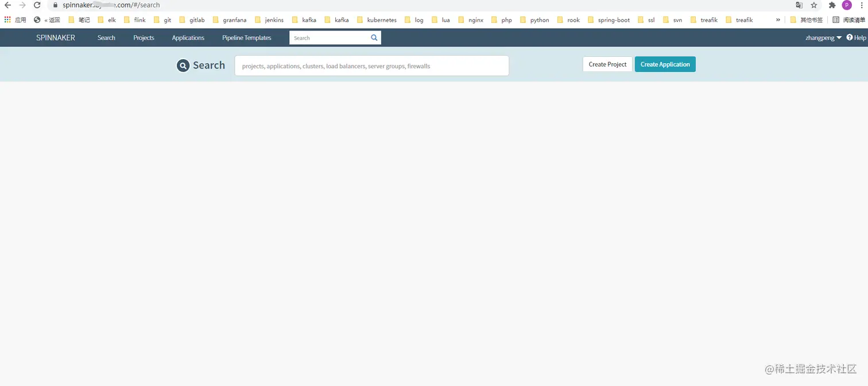Open the rook bookmark folder
868x386 pixels.
pos(568,20)
